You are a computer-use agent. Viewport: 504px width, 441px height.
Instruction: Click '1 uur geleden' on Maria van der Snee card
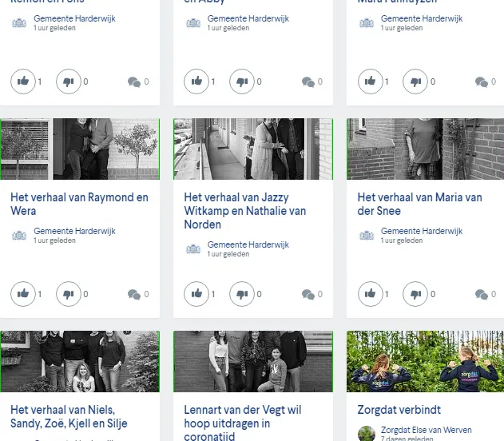point(402,240)
